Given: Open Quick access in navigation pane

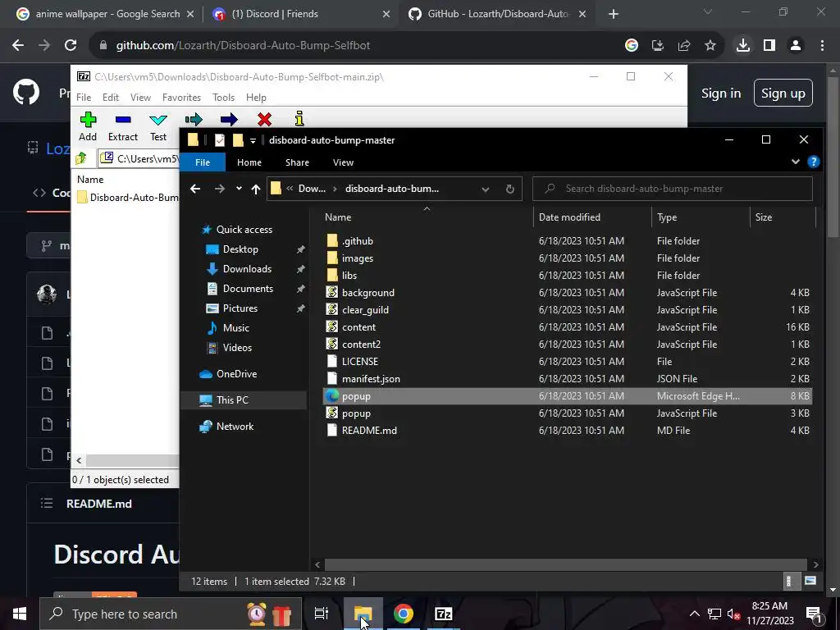Looking at the screenshot, I should point(244,230).
